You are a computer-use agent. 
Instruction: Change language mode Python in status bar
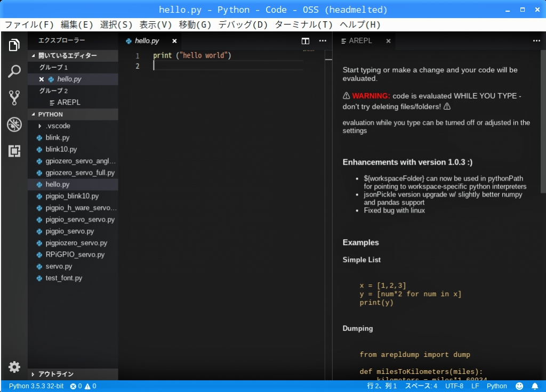[x=496, y=386]
